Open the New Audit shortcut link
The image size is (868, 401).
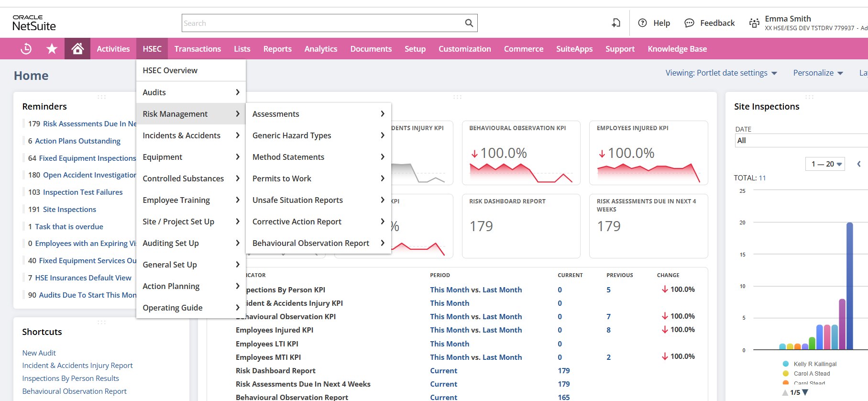(x=39, y=353)
